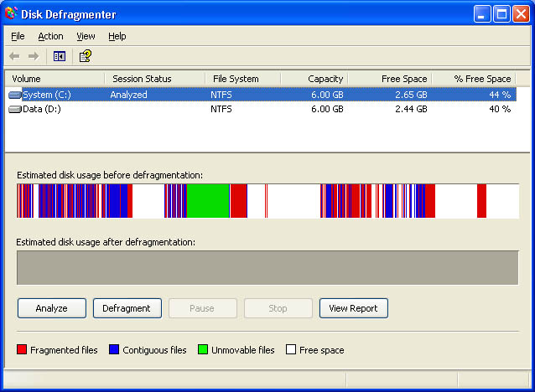Click the Free space legend label
Screen dimensions: 535x392
coord(322,350)
